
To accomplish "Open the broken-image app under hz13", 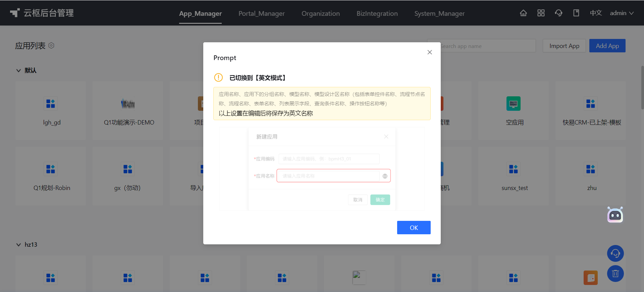I will pos(359,278).
